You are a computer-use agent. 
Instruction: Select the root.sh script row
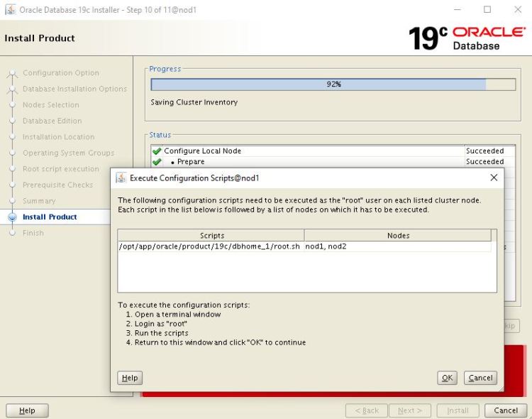pos(210,246)
